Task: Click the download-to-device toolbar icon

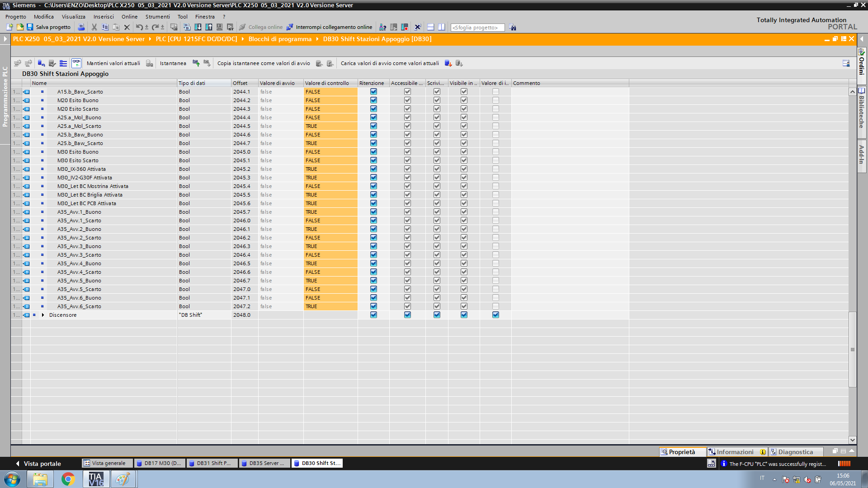Action: click(x=198, y=27)
